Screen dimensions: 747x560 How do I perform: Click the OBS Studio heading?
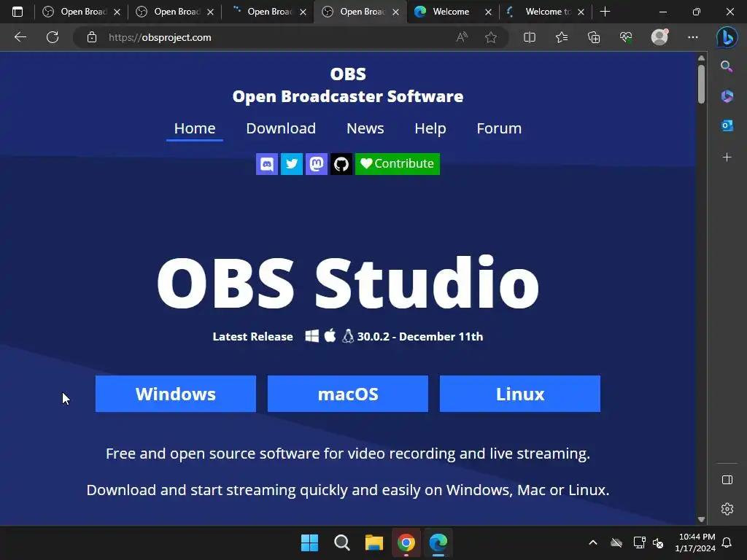pyautogui.click(x=348, y=282)
